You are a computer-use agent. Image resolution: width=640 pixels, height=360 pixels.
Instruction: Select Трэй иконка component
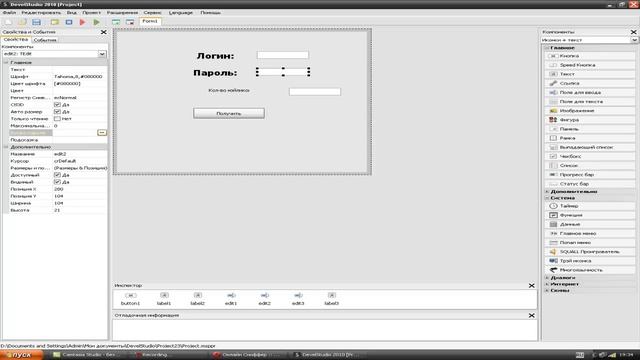[590, 261]
